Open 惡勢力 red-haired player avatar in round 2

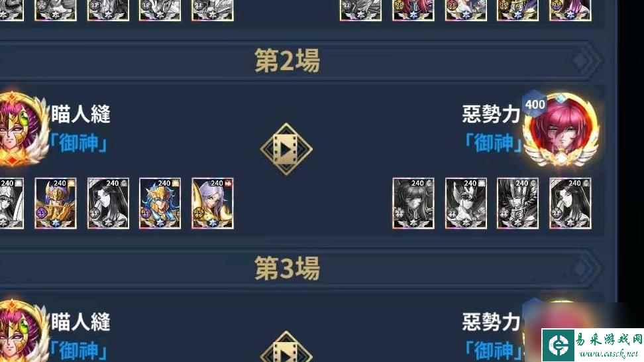pos(561,130)
